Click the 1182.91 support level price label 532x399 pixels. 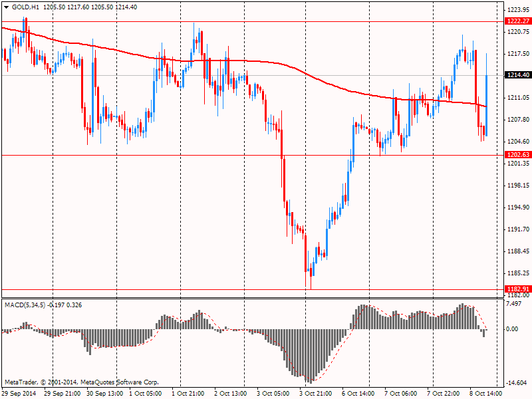pos(518,289)
